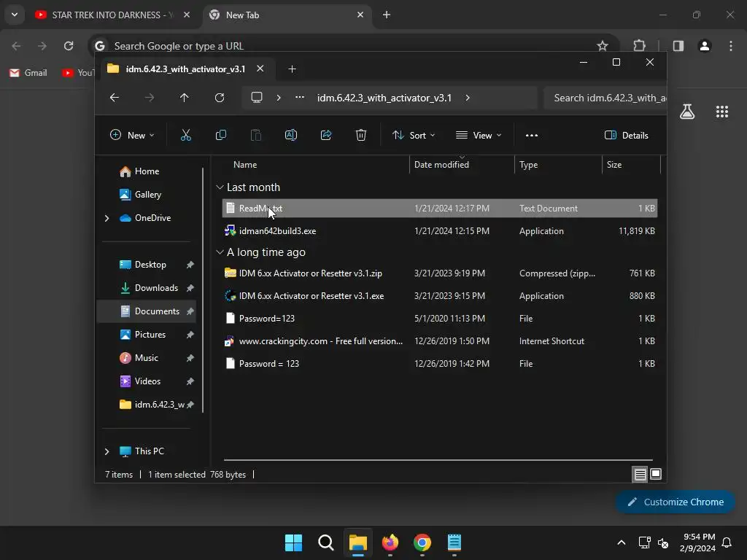Open Notepad from the taskbar
The image size is (747, 560).
tap(454, 542)
